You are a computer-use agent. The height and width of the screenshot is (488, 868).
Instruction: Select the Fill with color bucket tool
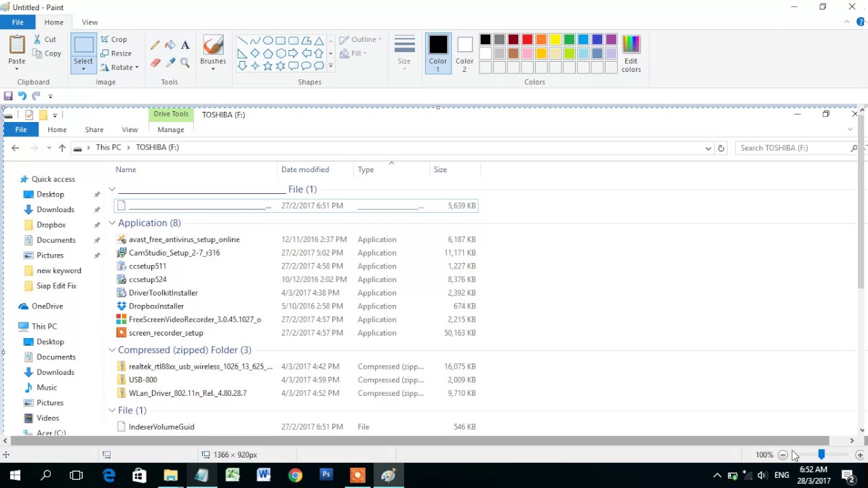pos(170,45)
